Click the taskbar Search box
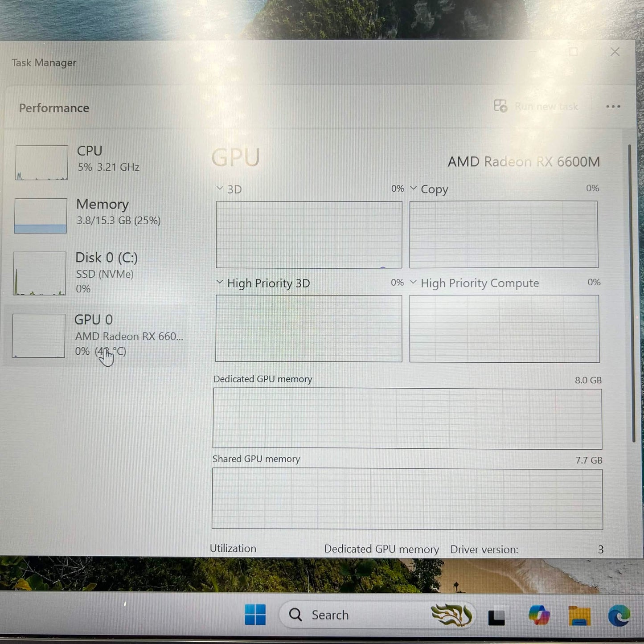Screen dimensions: 644x644 click(x=377, y=615)
